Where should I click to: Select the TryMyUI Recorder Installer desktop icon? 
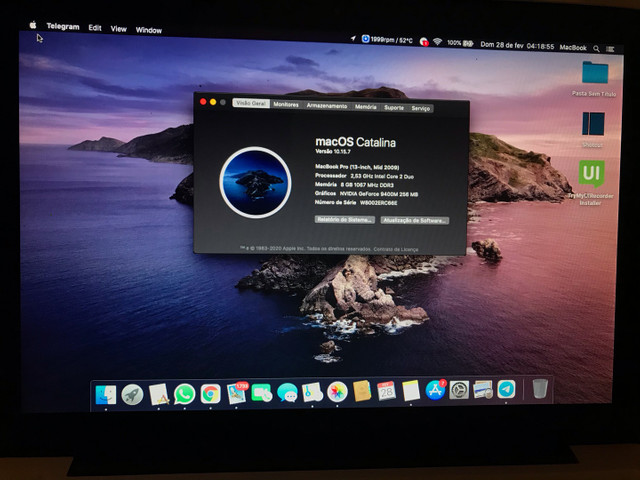[x=591, y=182]
